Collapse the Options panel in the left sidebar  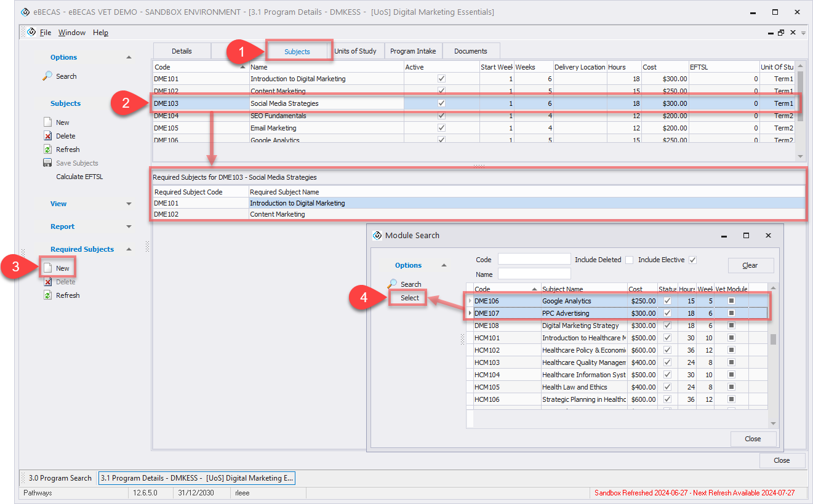point(129,57)
